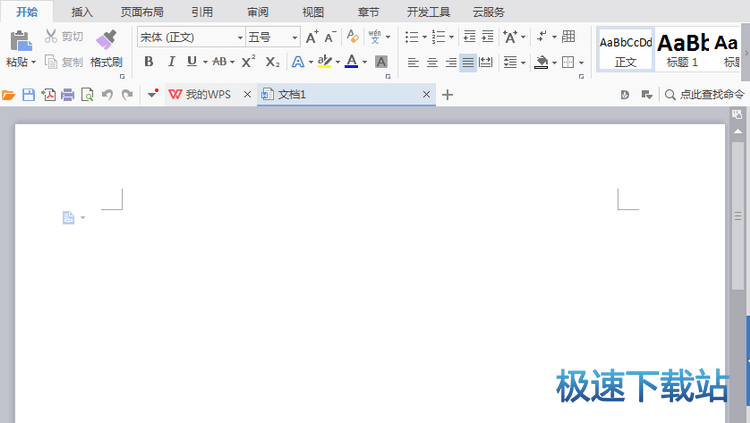The width and height of the screenshot is (750, 423).
Task: Expand underline style dropdown arrow
Action: tap(205, 62)
